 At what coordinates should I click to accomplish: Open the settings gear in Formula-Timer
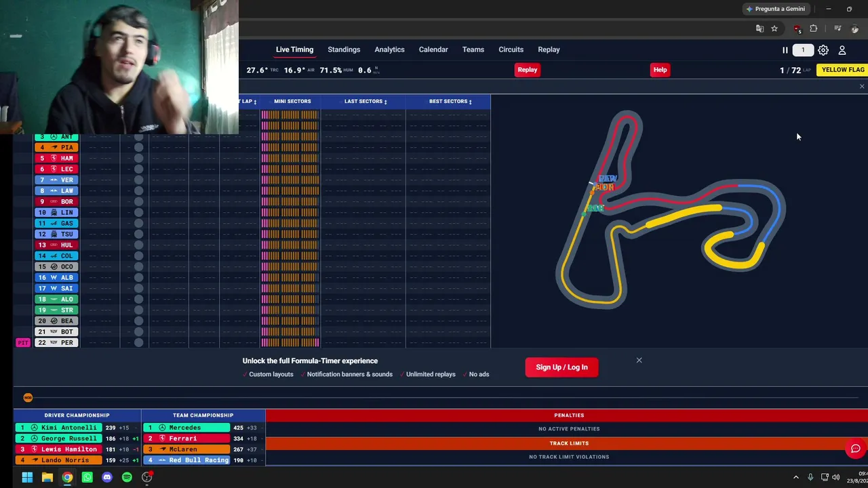[x=823, y=50]
